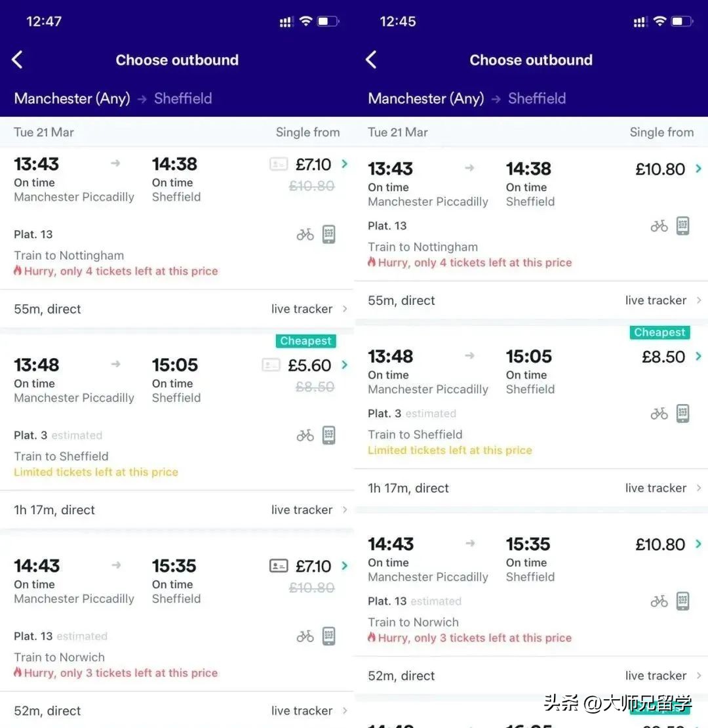Expand the 52m direct journey's live tracker chevron
The image size is (708, 728).
[x=345, y=710]
